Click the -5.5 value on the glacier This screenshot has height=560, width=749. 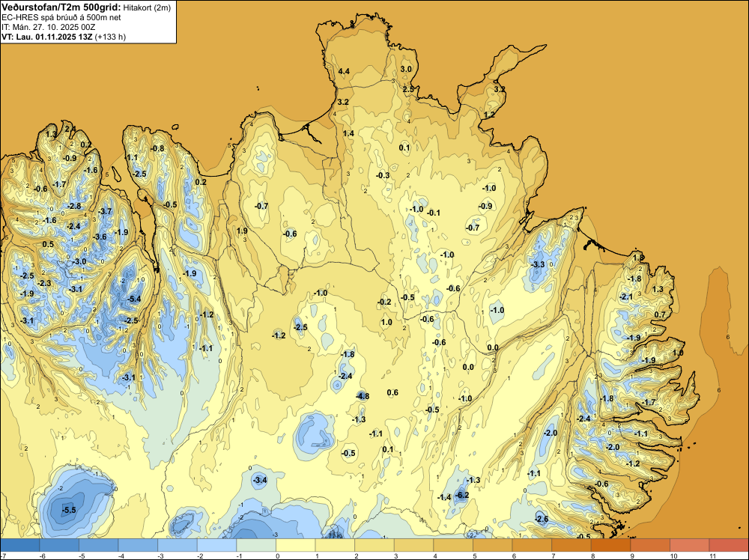pyautogui.click(x=69, y=511)
